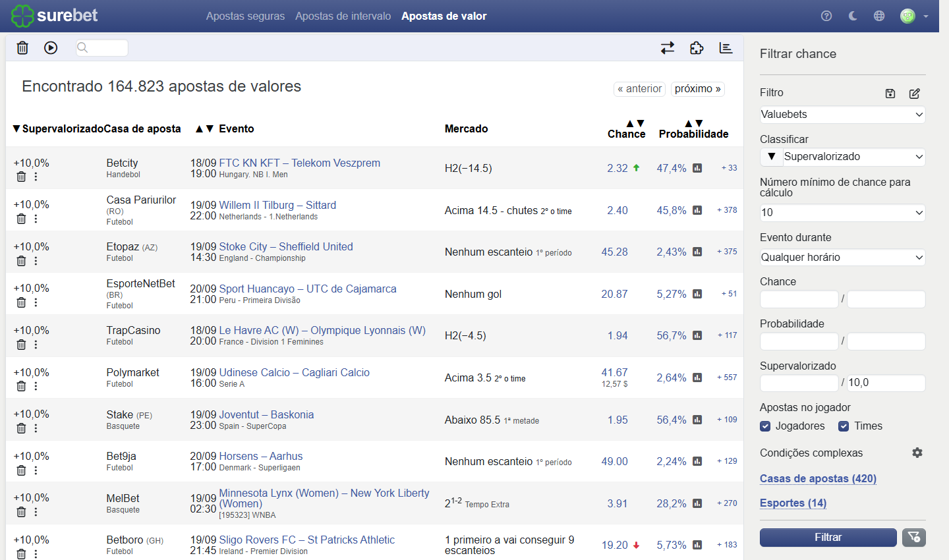Open Condições complexas gear settings
Image resolution: width=949 pixels, height=560 pixels.
[x=917, y=453]
